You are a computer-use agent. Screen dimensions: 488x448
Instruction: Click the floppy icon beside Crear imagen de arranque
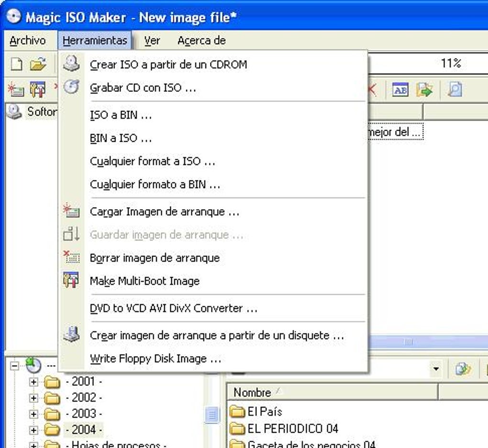pos(71,335)
